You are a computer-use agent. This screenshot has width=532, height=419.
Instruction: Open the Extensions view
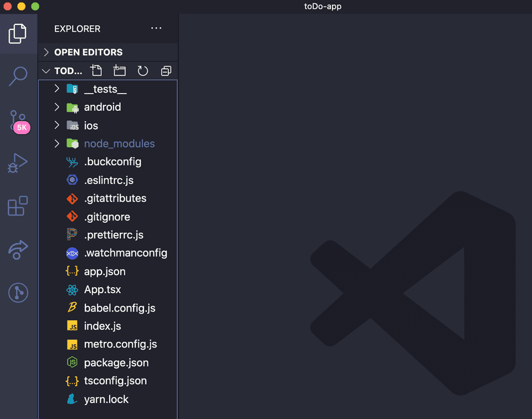point(18,206)
